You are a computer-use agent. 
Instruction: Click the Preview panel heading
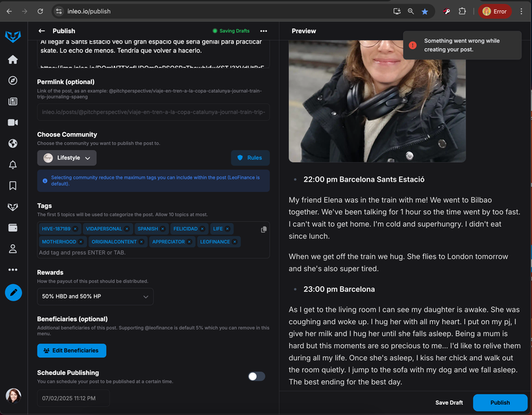pyautogui.click(x=303, y=31)
